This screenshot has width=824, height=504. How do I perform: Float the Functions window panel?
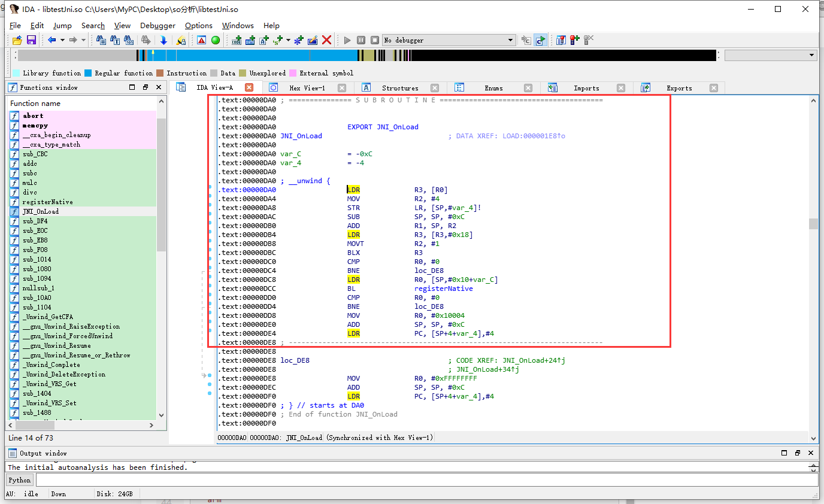click(x=146, y=87)
